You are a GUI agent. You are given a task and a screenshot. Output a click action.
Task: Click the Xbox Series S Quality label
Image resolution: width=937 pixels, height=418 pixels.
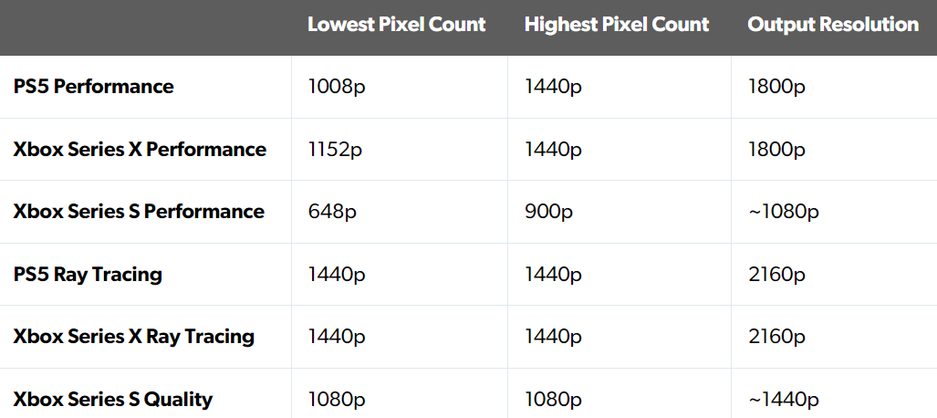click(x=112, y=399)
